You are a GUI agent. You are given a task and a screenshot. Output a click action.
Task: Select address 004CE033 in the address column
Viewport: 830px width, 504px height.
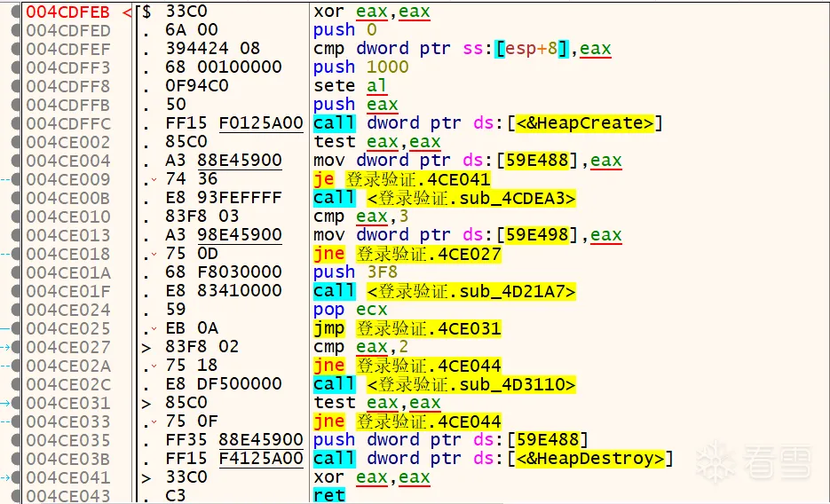68,421
